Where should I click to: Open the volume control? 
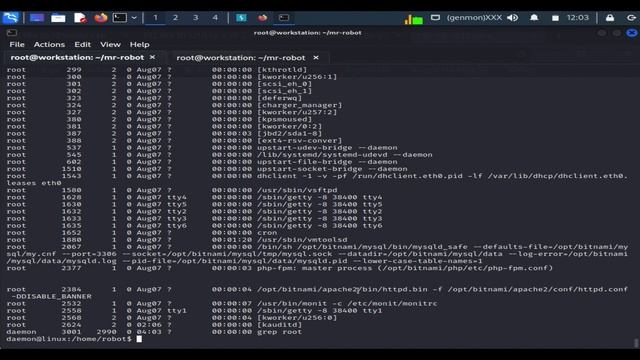[513, 18]
